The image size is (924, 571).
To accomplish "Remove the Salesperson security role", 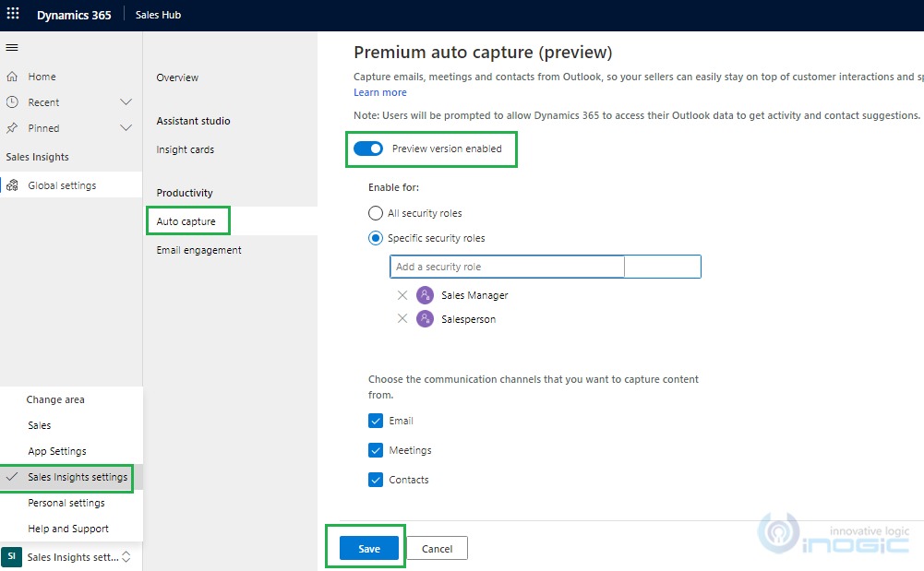I will (402, 318).
